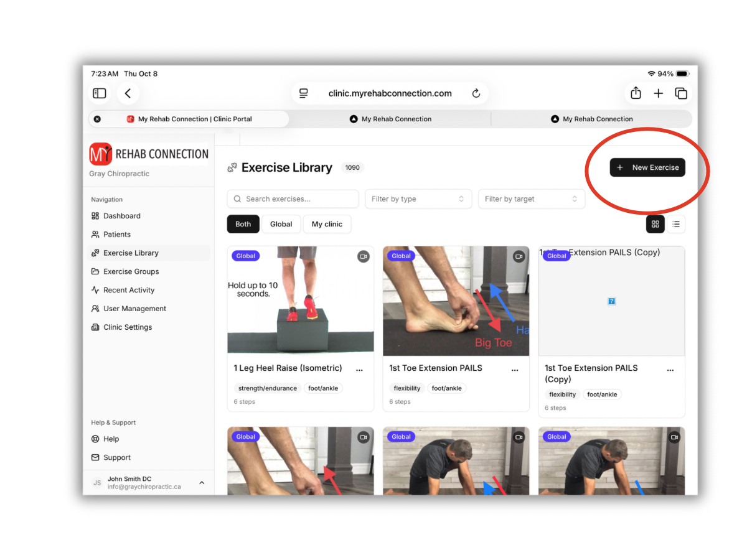Open the Support link in sidebar
The width and height of the screenshot is (747, 560).
point(149,457)
